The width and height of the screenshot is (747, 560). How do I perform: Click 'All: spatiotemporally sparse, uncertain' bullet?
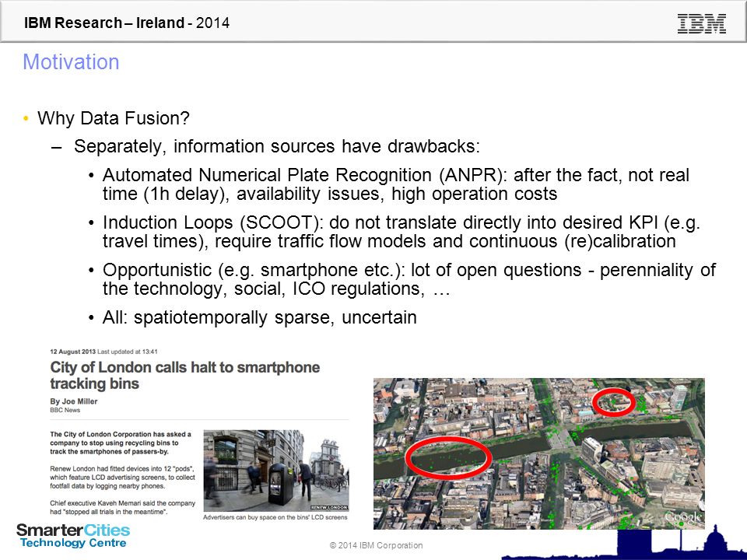point(260,317)
